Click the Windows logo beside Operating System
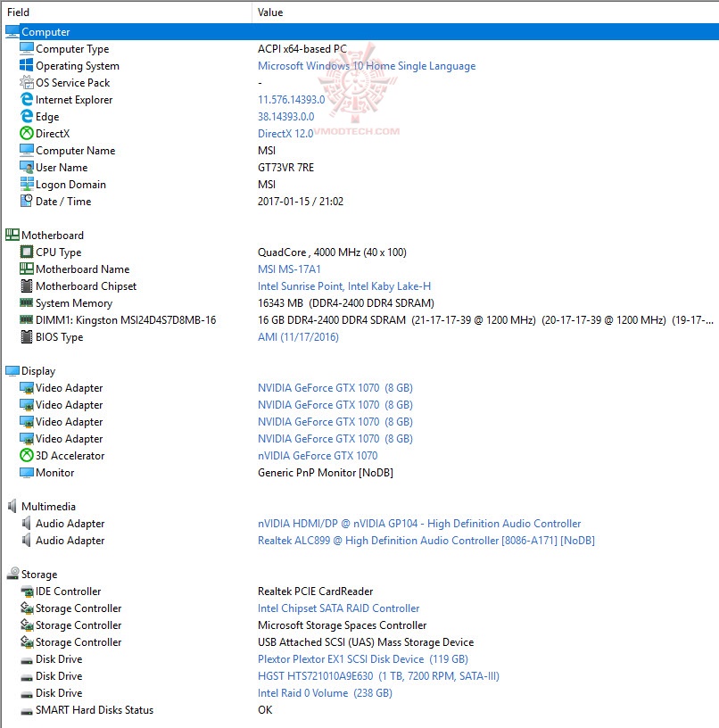The height and width of the screenshot is (728, 719). pyautogui.click(x=27, y=65)
